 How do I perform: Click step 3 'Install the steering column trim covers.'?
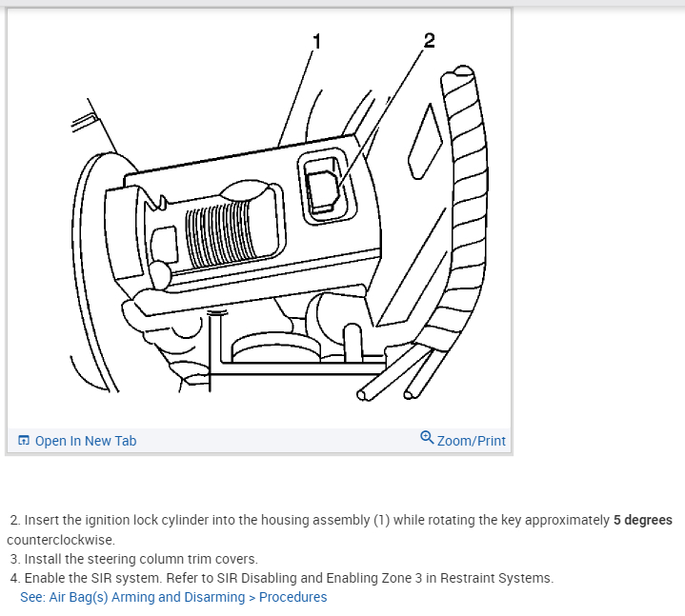point(134,559)
